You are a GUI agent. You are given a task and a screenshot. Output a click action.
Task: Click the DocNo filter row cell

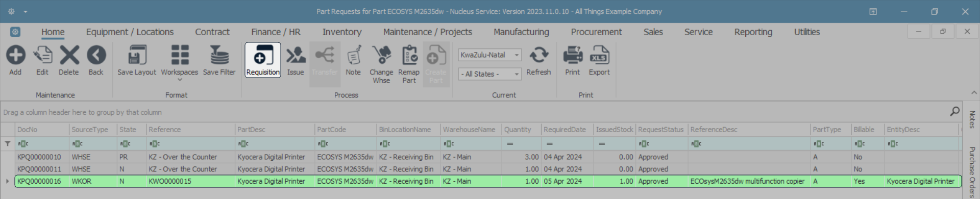(42, 144)
